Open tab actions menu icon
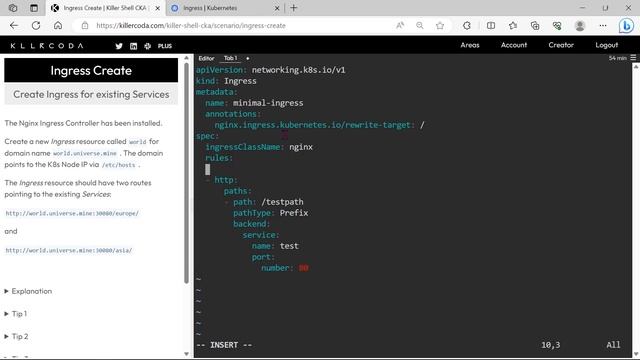The image size is (640, 360). click(34, 8)
